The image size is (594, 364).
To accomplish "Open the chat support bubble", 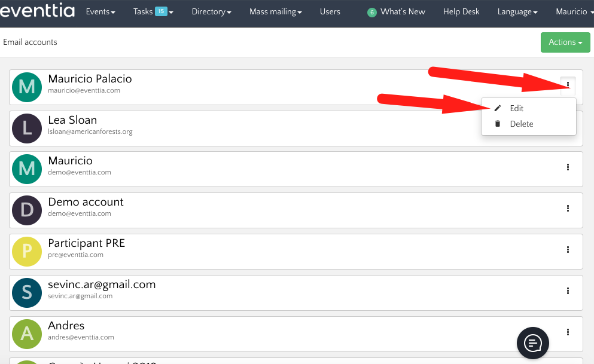I will tap(533, 343).
